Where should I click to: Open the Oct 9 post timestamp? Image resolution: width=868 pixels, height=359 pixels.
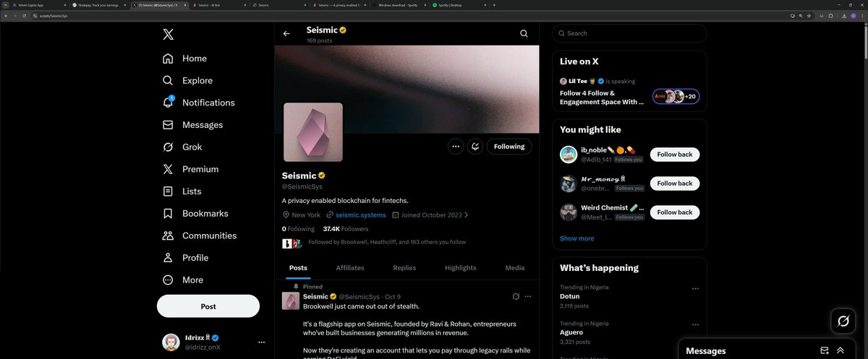[x=393, y=297]
